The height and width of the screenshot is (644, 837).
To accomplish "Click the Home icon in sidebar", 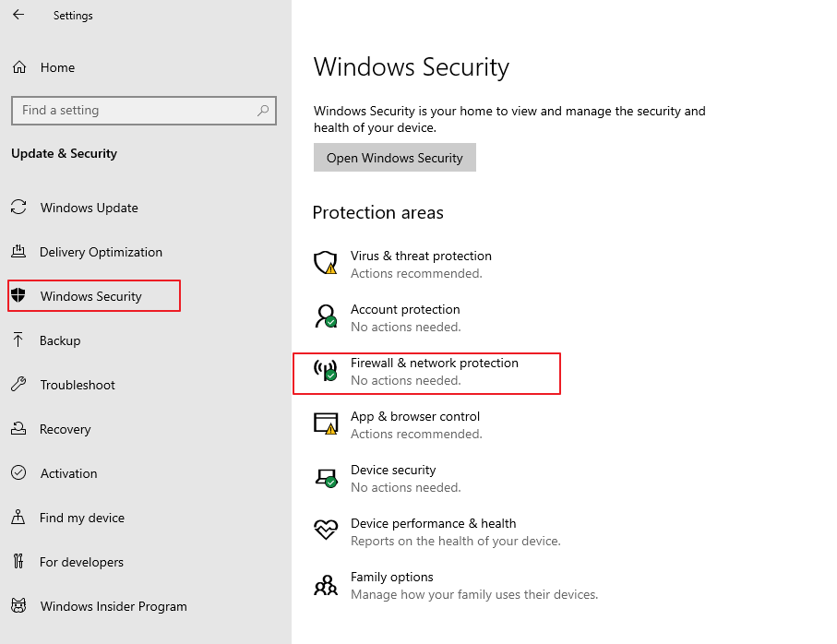I will point(19,67).
